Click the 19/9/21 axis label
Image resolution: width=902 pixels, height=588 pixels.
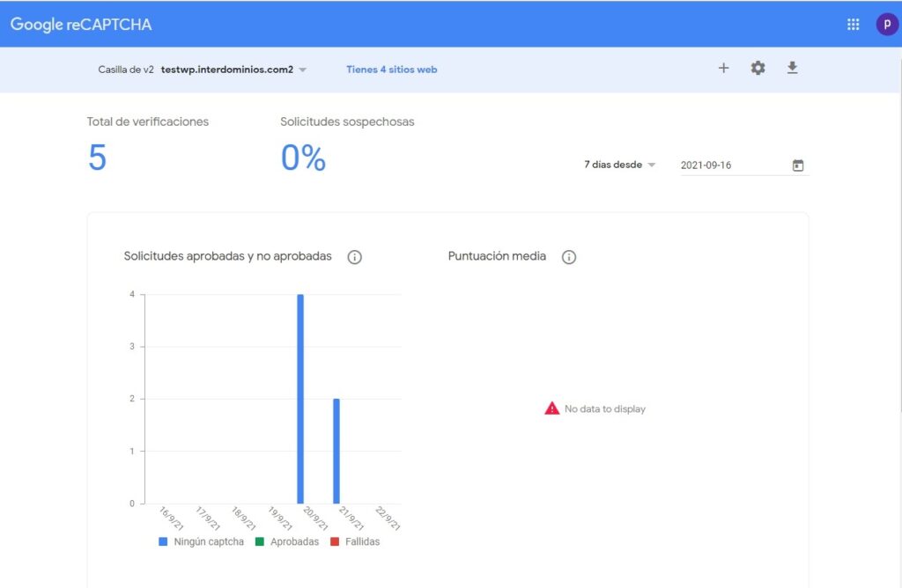coord(279,518)
